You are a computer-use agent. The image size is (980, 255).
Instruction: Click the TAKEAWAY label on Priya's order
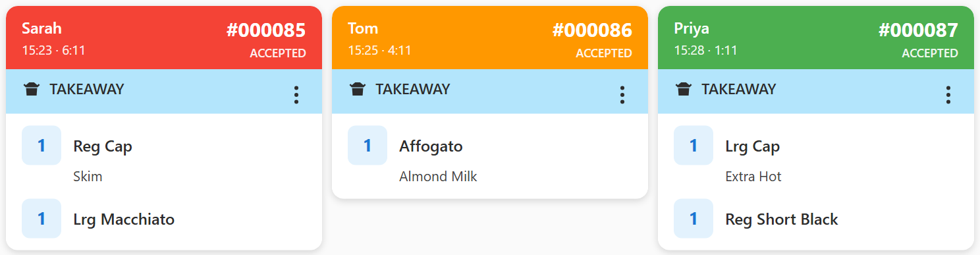[739, 89]
